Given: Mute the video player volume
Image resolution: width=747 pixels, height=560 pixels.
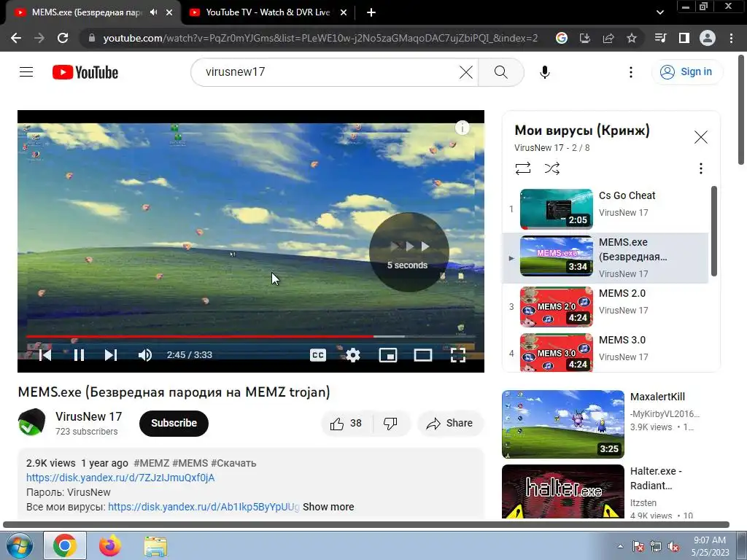Looking at the screenshot, I should (145, 355).
